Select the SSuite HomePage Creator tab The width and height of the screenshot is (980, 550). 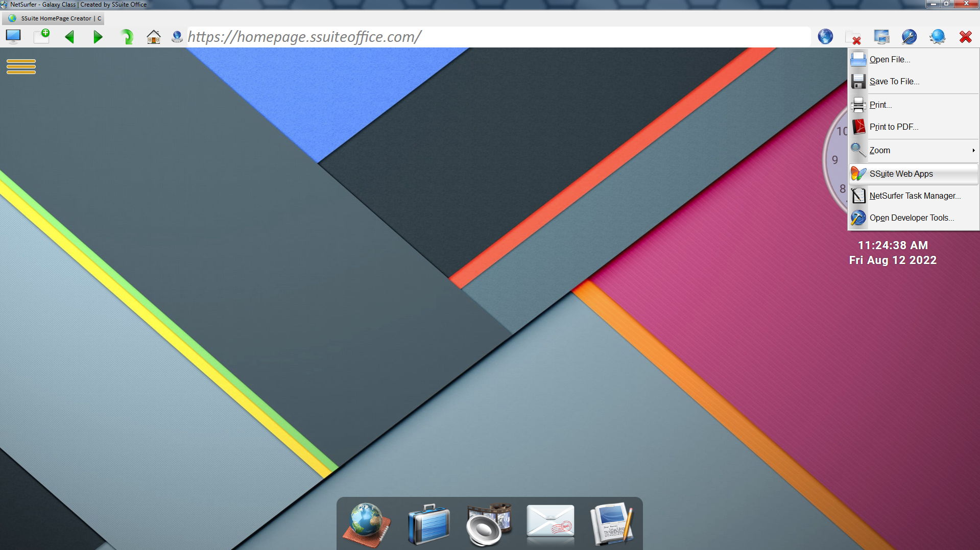click(x=54, y=18)
